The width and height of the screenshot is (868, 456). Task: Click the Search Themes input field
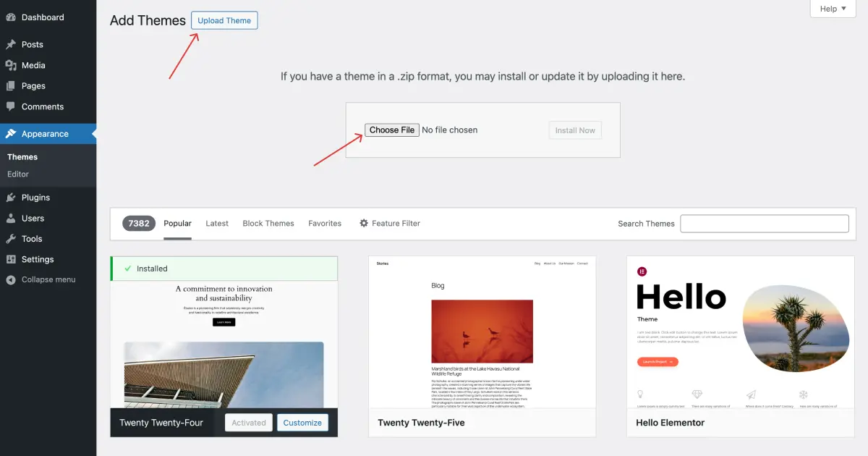[765, 223]
